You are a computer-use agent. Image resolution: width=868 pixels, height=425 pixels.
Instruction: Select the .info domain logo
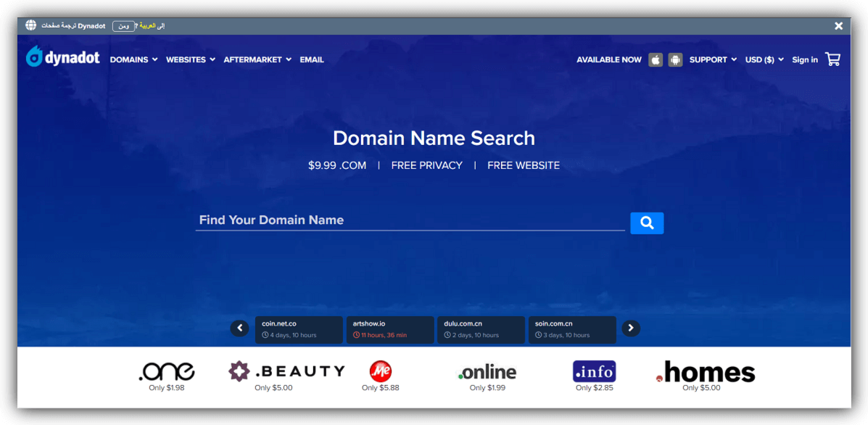tap(594, 371)
